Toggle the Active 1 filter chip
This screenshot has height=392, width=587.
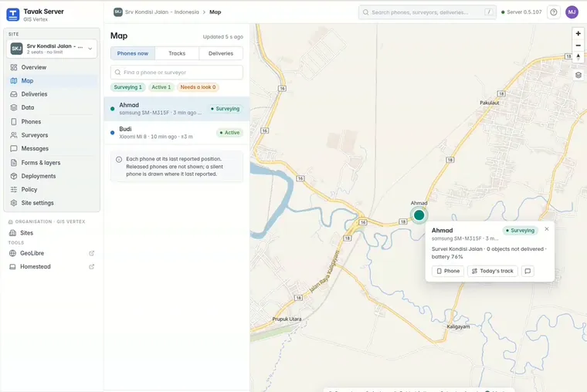161,87
